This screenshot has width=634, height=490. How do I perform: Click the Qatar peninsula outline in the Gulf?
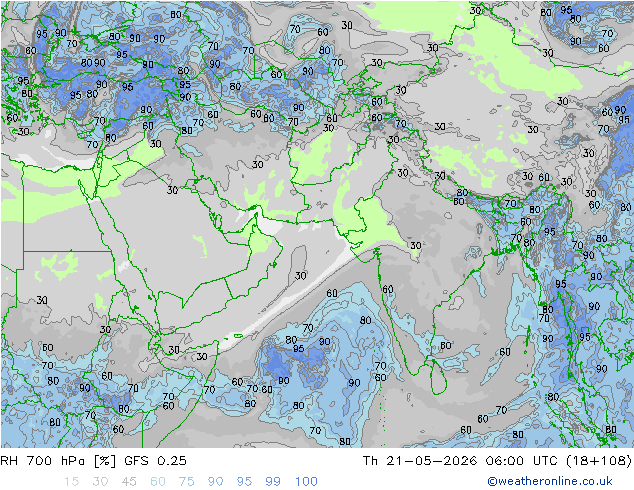tap(218, 222)
